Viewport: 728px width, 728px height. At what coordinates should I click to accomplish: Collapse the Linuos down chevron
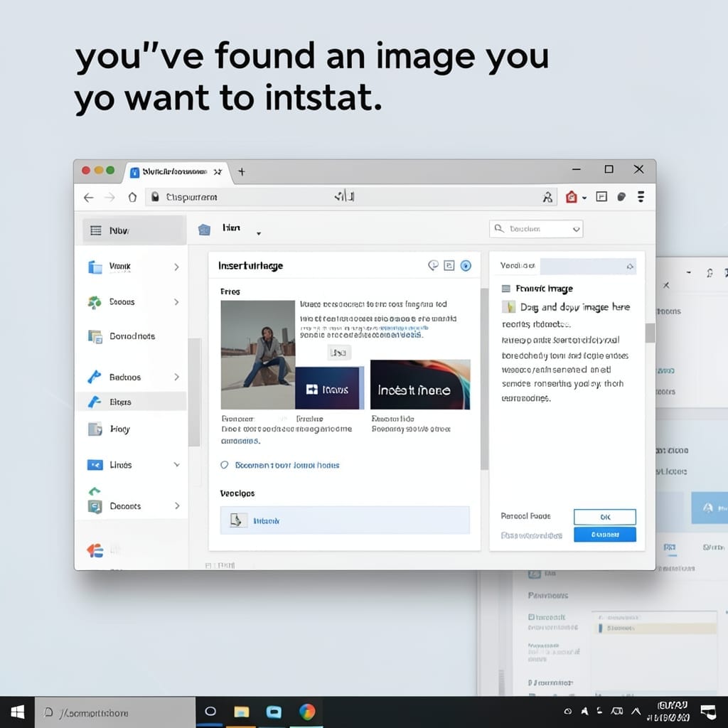(177, 465)
